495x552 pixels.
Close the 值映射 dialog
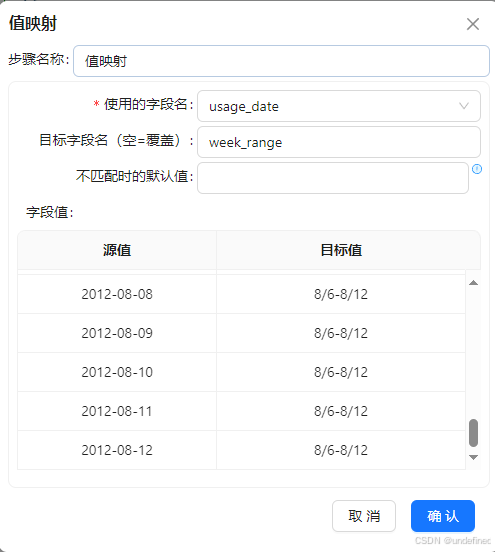(x=473, y=24)
